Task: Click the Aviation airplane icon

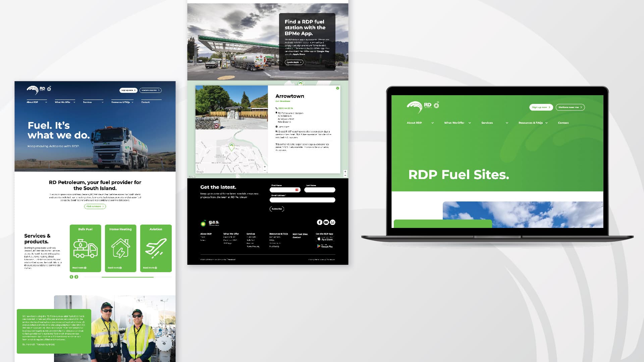Action: point(156,248)
